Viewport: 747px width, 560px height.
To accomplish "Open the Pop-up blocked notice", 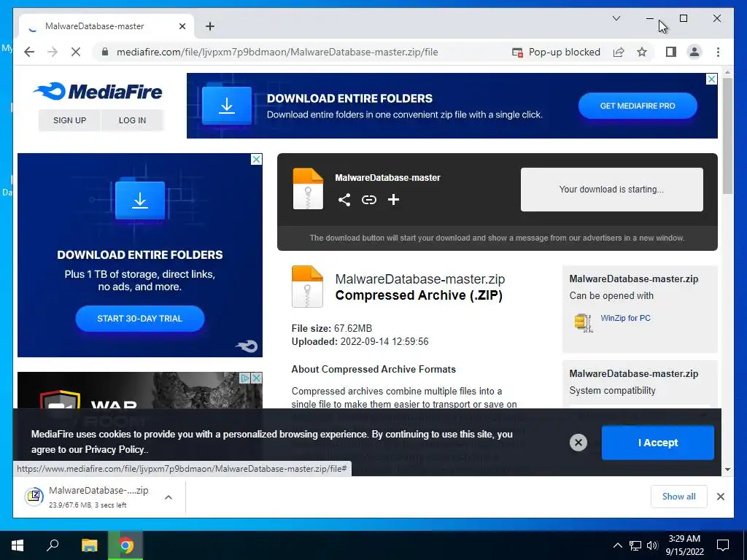I will pyautogui.click(x=556, y=52).
